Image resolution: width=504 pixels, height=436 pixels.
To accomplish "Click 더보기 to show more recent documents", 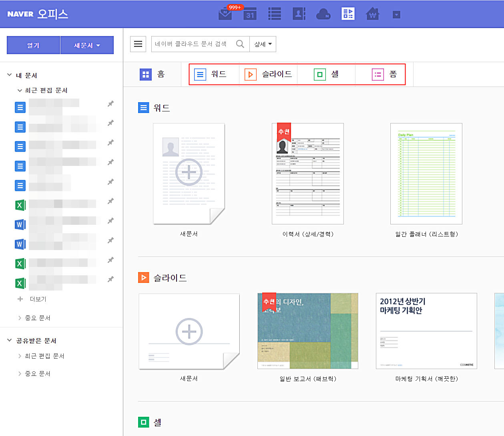I will pyautogui.click(x=38, y=299).
